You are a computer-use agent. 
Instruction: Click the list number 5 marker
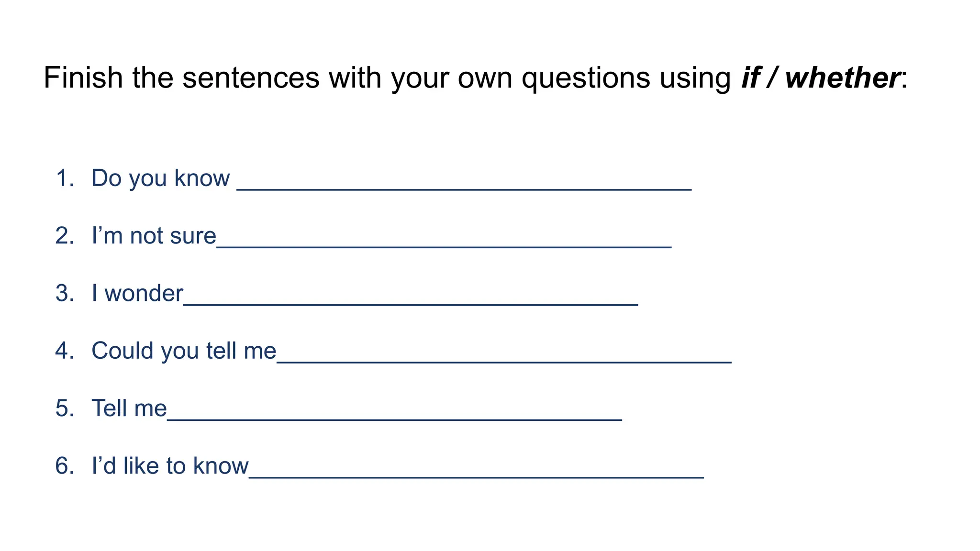pyautogui.click(x=65, y=408)
